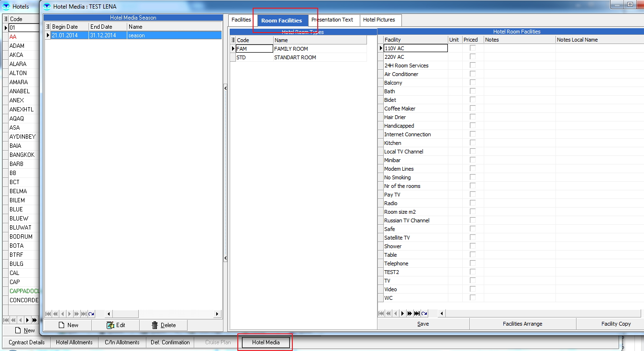The width and height of the screenshot is (644, 351).
Task: Tick the Priced checkbox for Minibar
Action: point(473,160)
